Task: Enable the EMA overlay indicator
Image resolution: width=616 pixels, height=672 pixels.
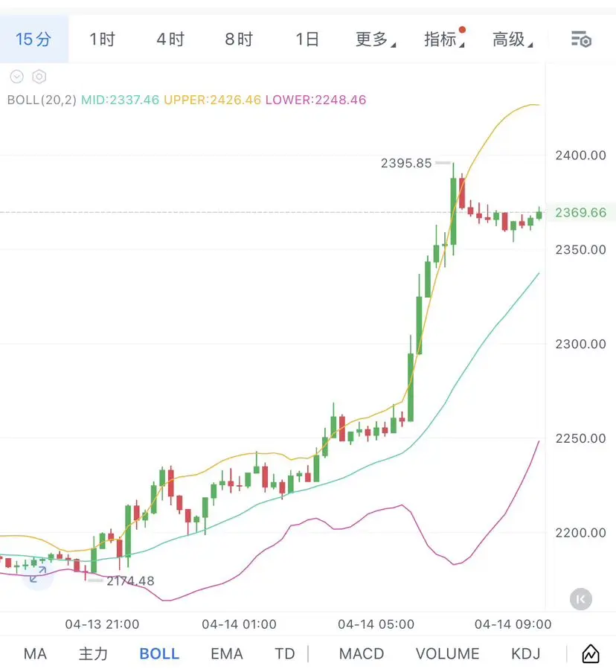Action: click(227, 654)
